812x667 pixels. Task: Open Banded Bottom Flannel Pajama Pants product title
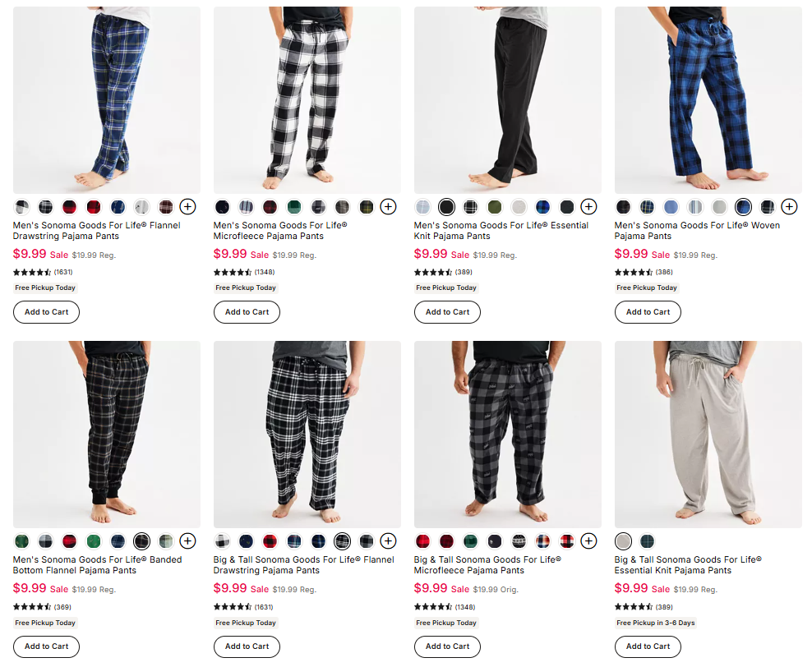[x=97, y=565]
